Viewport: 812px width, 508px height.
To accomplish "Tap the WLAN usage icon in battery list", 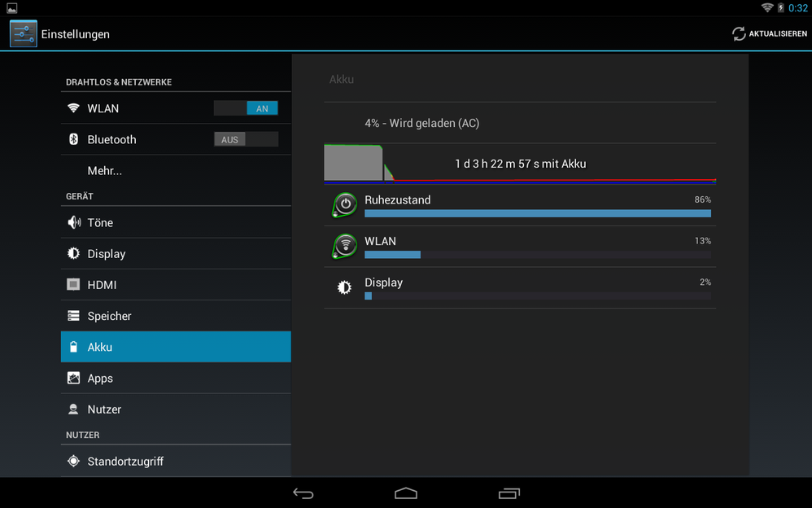I will point(345,246).
